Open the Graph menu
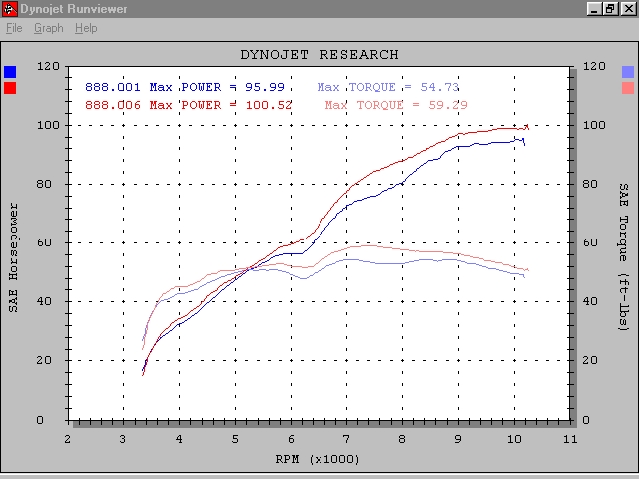Image resolution: width=640 pixels, height=480 pixels. click(49, 29)
